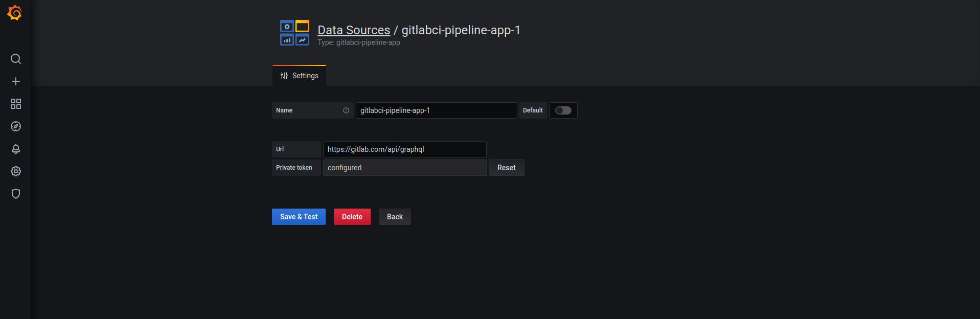
Task: Focus the Url input field
Action: [405, 149]
